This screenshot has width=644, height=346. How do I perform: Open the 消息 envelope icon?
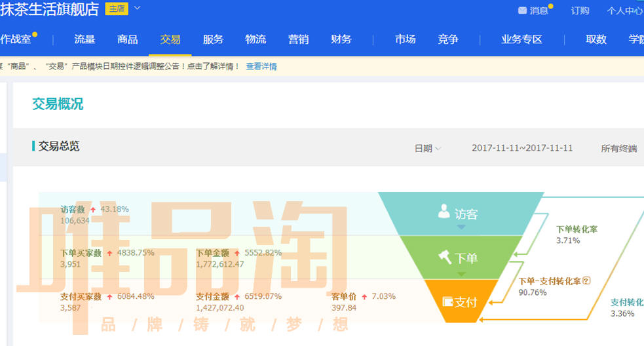pos(522,10)
